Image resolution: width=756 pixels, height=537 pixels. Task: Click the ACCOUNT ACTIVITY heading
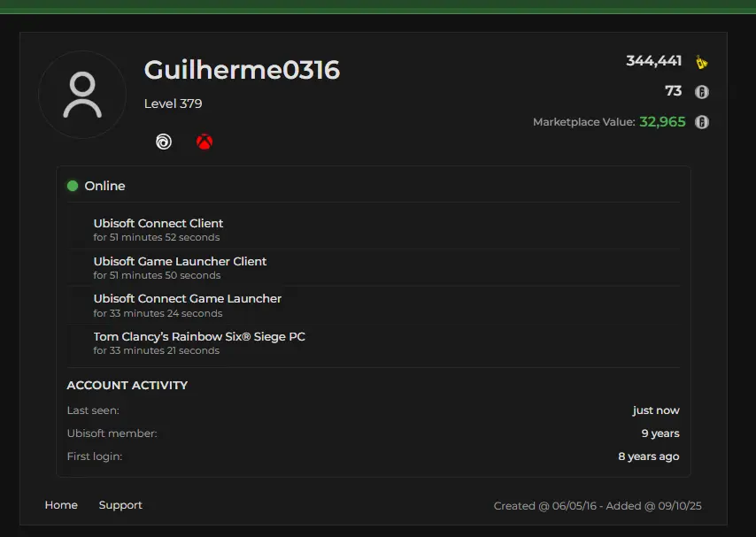(x=127, y=385)
